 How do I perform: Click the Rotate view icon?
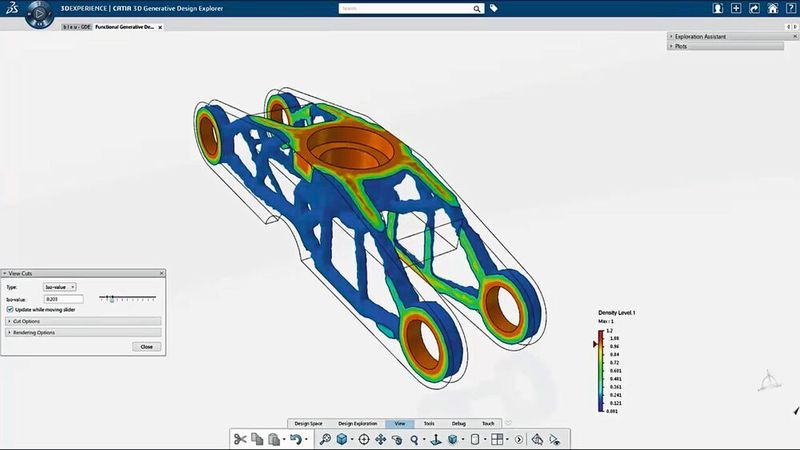coord(397,439)
